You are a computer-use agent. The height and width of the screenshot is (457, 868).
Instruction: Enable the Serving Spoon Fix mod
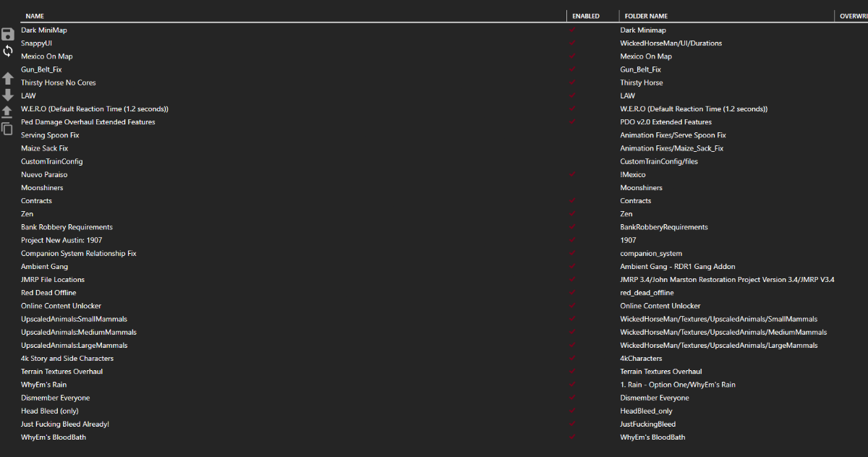pyautogui.click(x=573, y=135)
